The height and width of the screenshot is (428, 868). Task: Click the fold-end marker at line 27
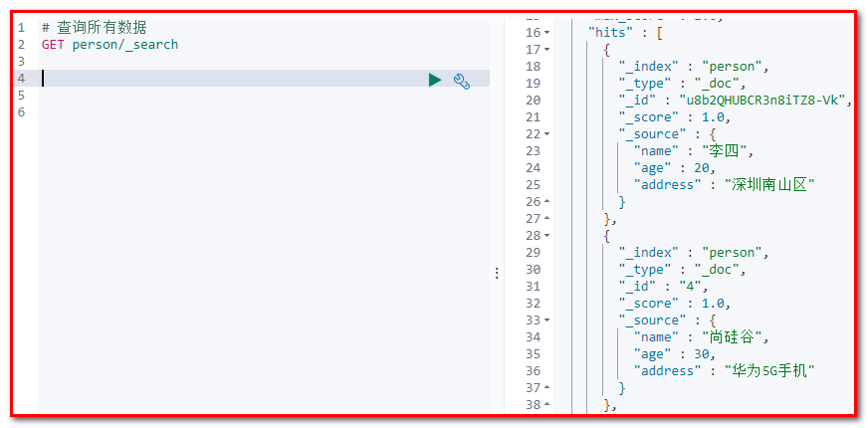[546, 218]
